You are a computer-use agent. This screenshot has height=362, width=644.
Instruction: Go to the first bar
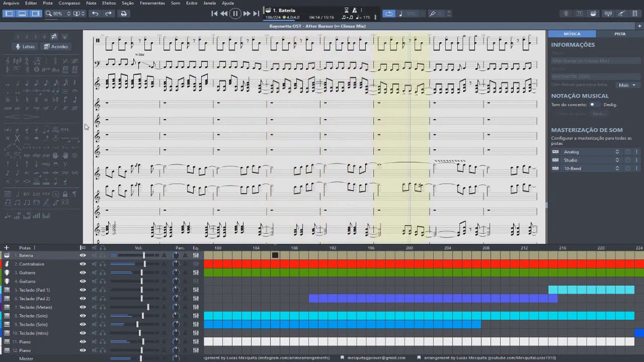[x=214, y=14]
